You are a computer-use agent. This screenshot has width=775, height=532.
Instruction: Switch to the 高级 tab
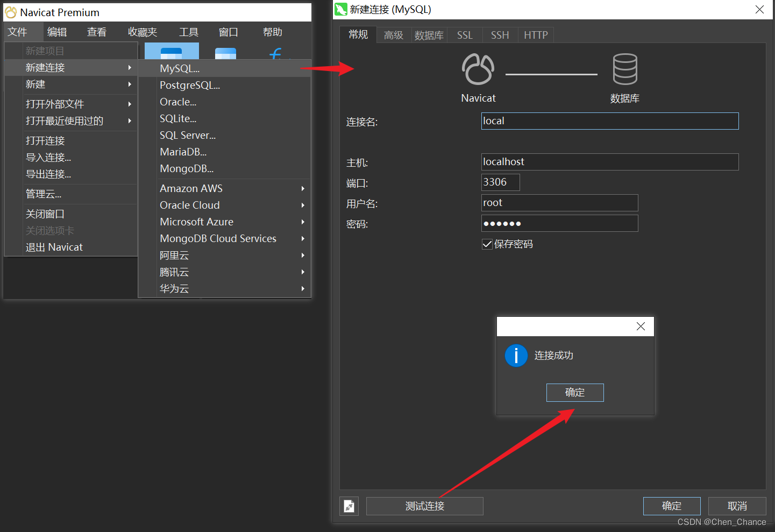pos(394,35)
